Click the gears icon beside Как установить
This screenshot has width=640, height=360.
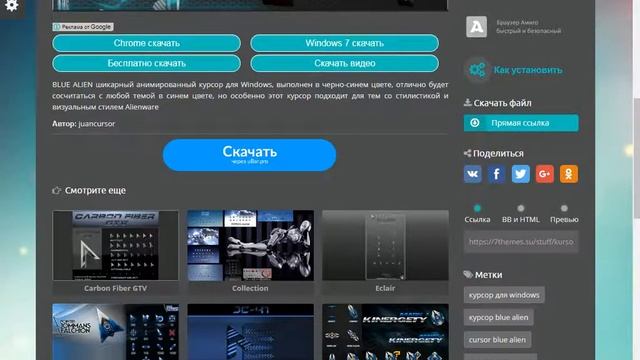(477, 70)
